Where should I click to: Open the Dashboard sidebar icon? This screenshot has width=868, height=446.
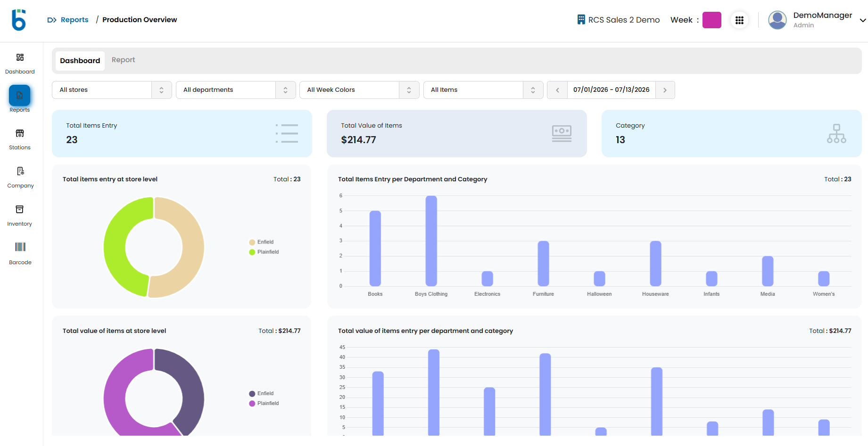pos(20,57)
